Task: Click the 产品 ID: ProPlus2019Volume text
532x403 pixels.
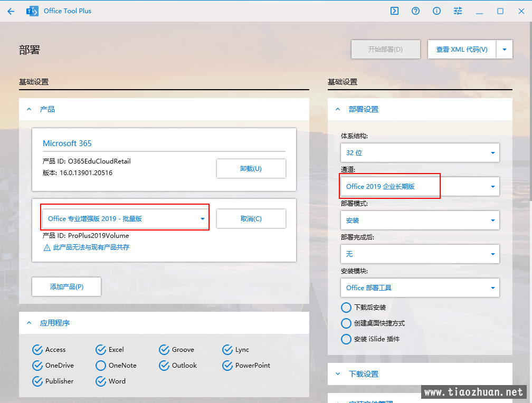Action: click(86, 235)
